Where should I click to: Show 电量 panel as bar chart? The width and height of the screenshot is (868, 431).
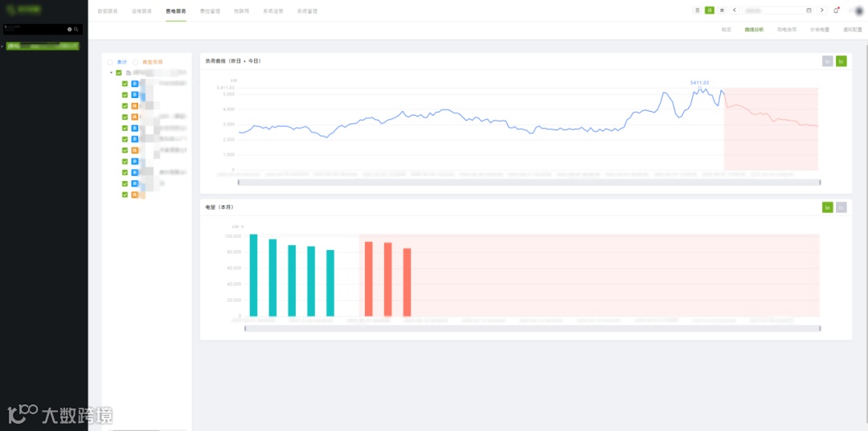coord(828,207)
